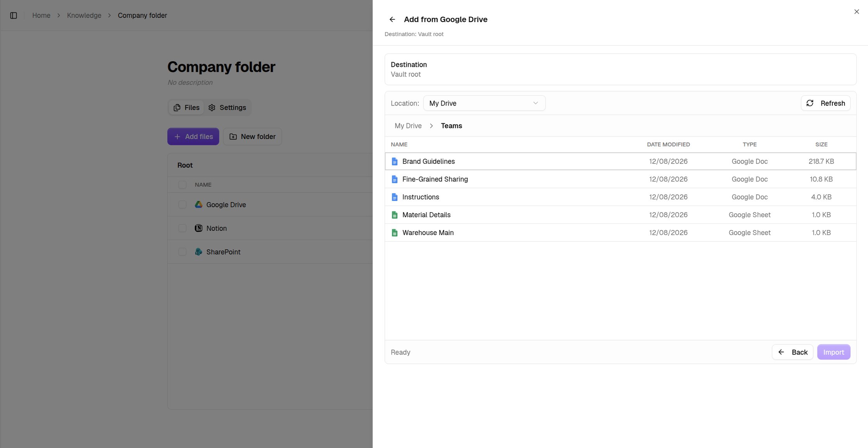The width and height of the screenshot is (868, 448).
Task: Click My Drive in the file path breadcrumb
Action: pos(408,126)
